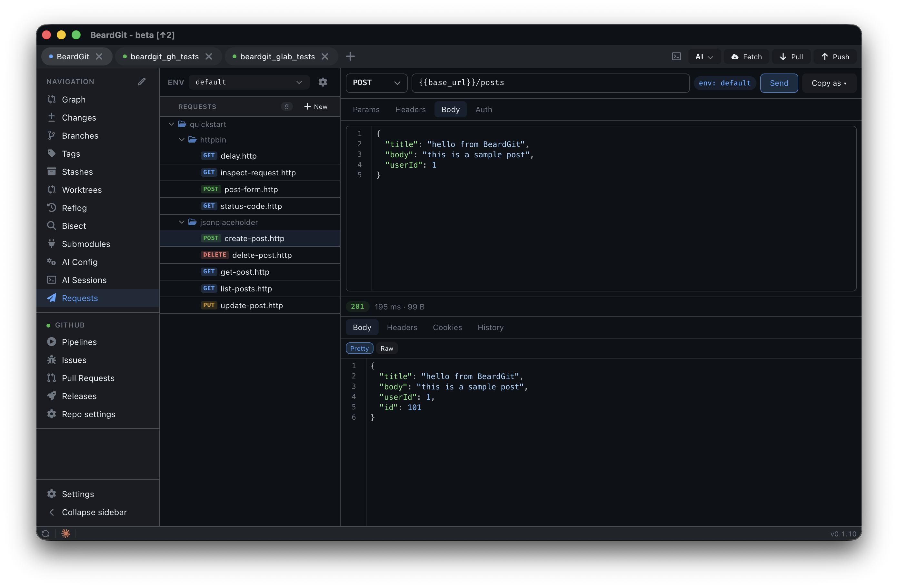Click the request URL field
The height and width of the screenshot is (588, 898).
pos(551,83)
